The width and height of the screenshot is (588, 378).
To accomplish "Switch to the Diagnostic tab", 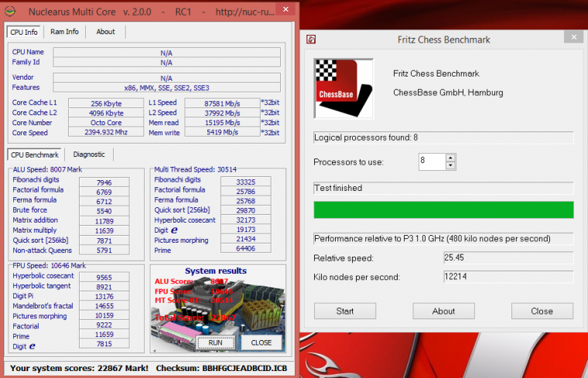I will (89, 154).
